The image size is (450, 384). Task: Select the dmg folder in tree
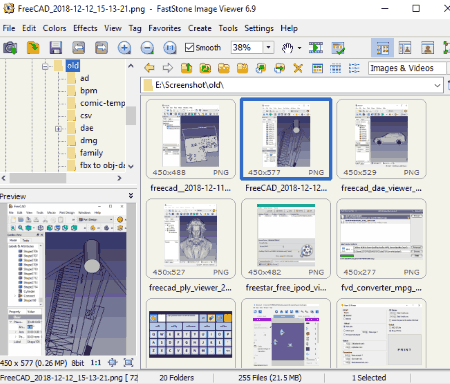(x=89, y=141)
